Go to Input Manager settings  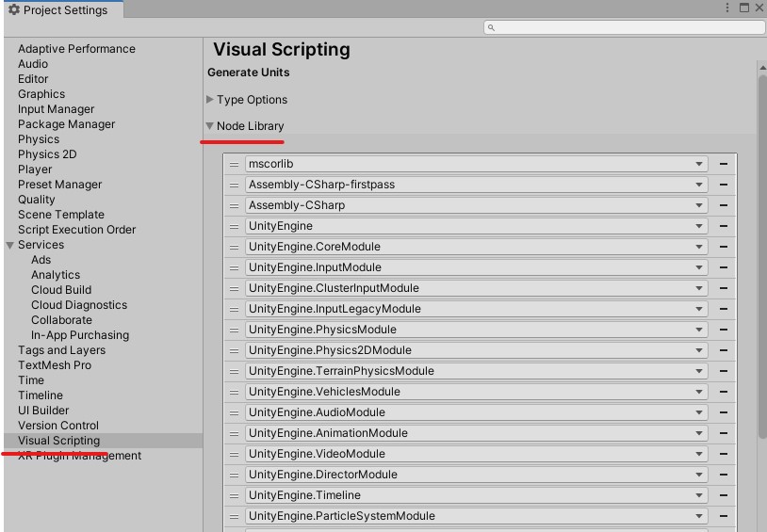57,109
